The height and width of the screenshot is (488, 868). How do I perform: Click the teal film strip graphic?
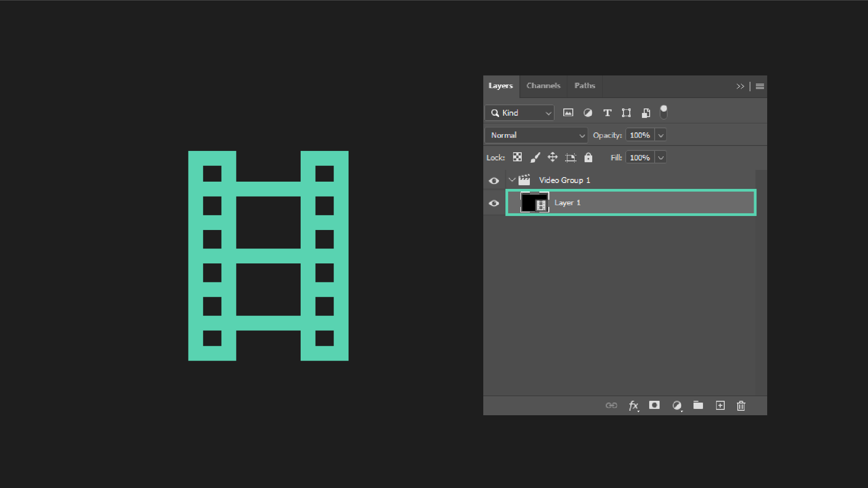click(x=268, y=256)
